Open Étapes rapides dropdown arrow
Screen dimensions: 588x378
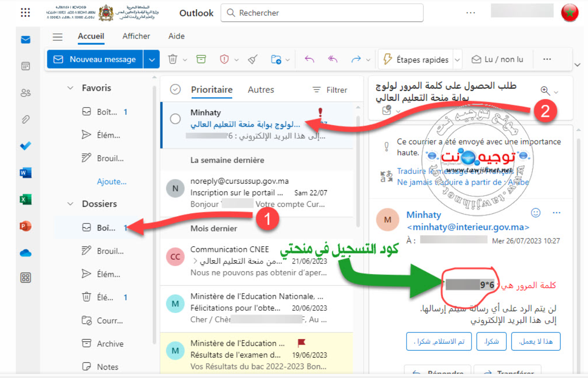457,60
